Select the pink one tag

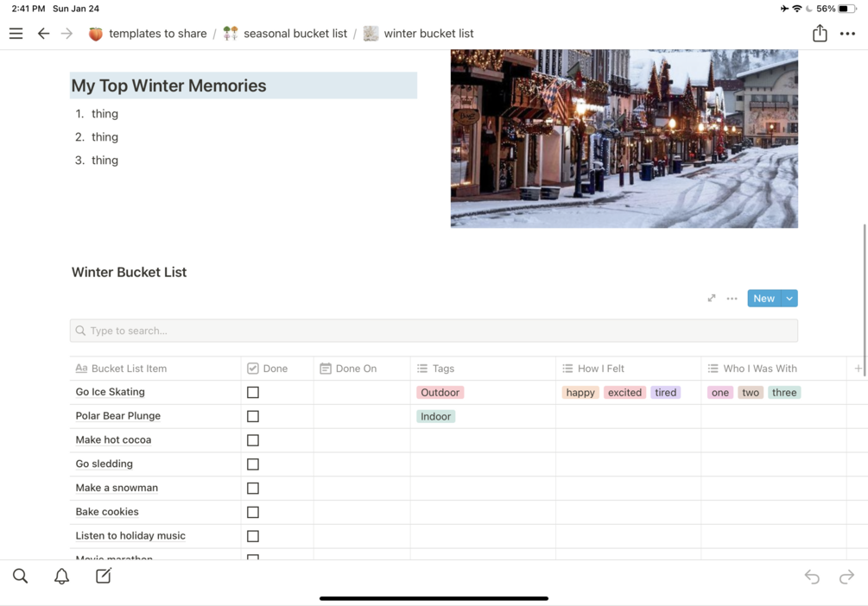tap(720, 393)
